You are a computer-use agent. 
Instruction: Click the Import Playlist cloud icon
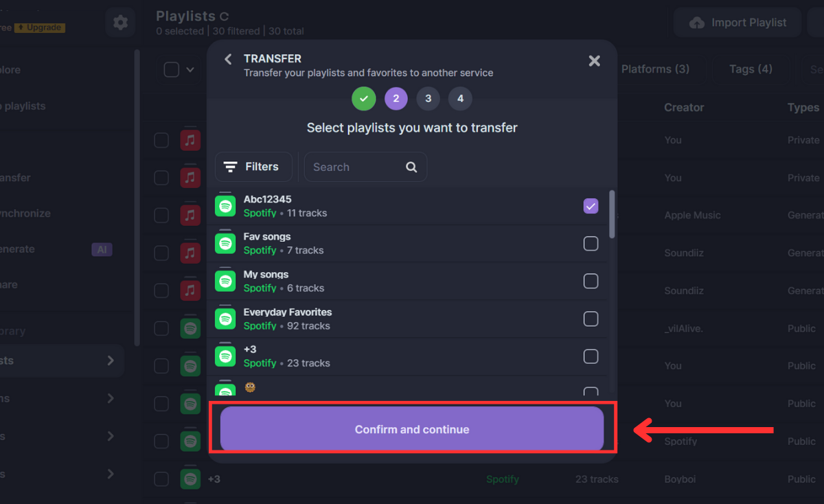tap(697, 23)
